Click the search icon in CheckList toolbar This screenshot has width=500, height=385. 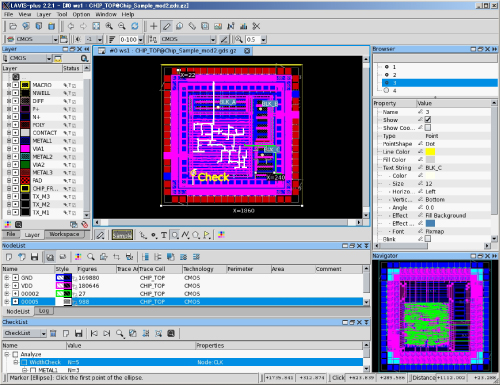pos(119,333)
